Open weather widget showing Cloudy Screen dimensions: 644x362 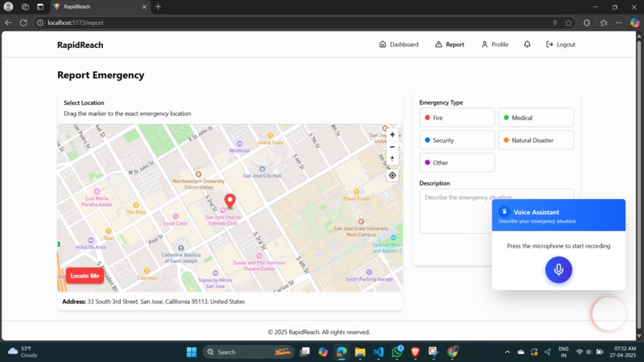coord(23,352)
